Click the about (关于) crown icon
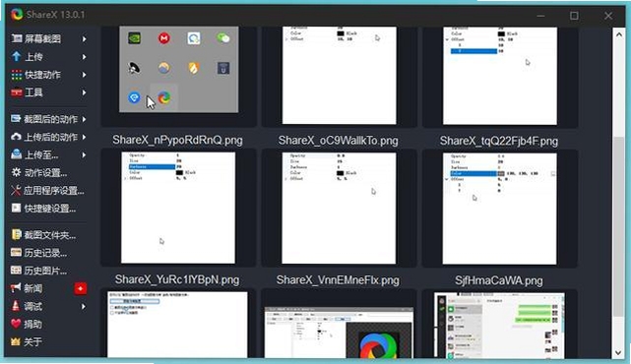This screenshot has height=364, width=631. pyautogui.click(x=16, y=341)
